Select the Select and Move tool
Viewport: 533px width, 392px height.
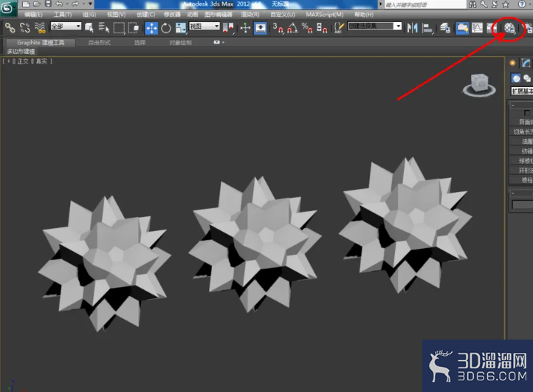point(151,28)
